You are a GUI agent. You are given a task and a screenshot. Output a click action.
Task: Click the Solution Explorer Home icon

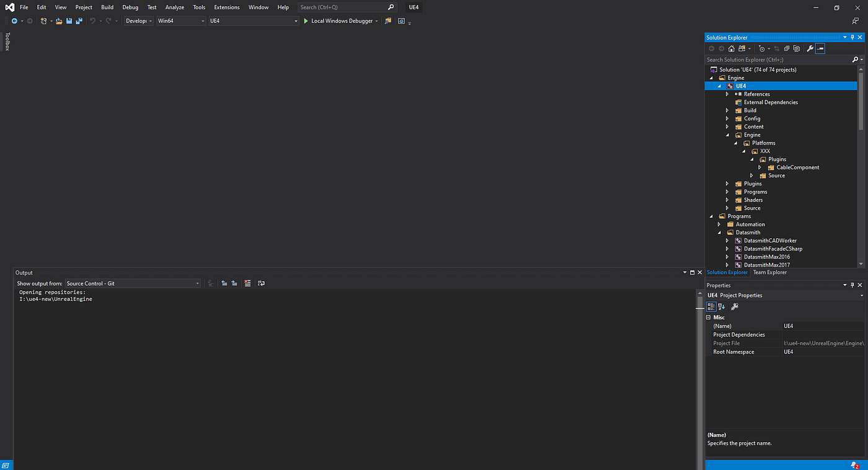tap(732, 48)
